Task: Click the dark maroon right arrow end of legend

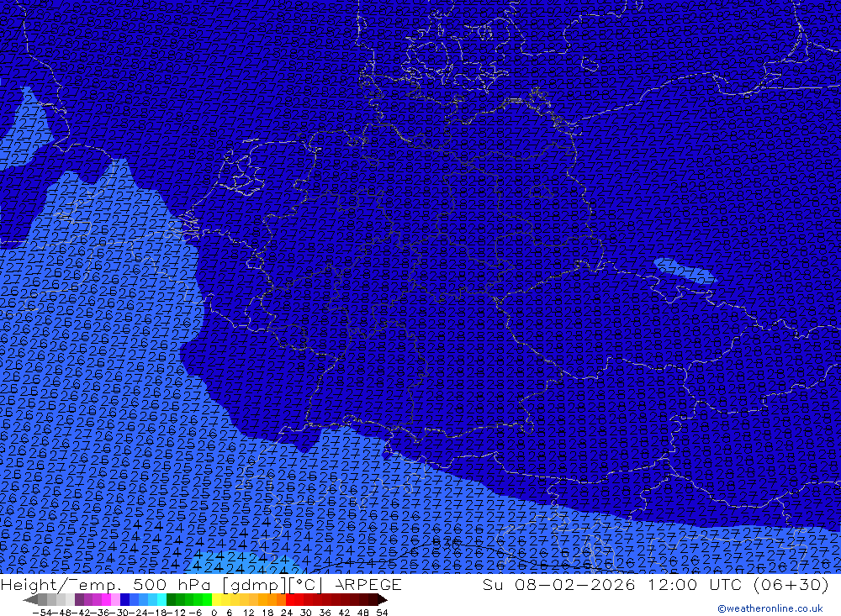Action: pyautogui.click(x=383, y=600)
